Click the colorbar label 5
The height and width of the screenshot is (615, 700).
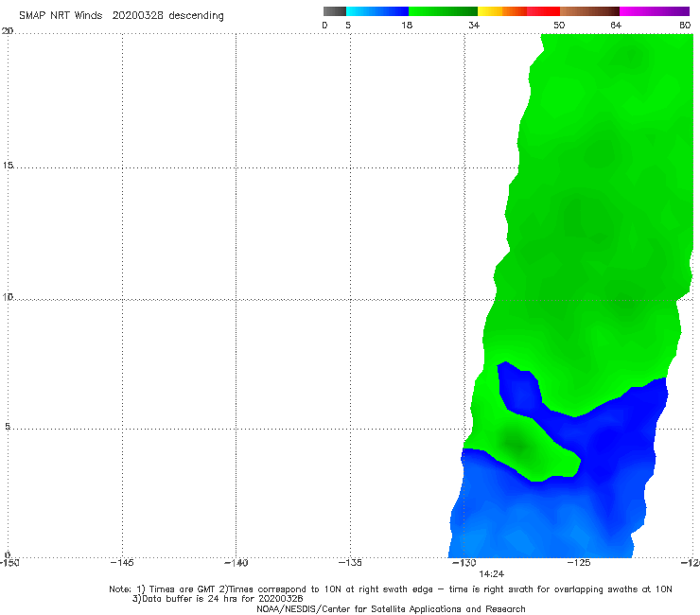(348, 26)
